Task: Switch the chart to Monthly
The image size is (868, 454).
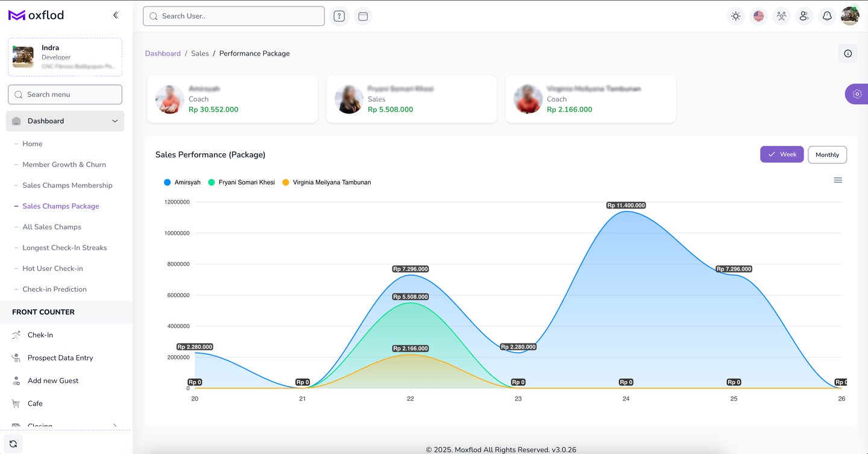Action: pos(827,155)
